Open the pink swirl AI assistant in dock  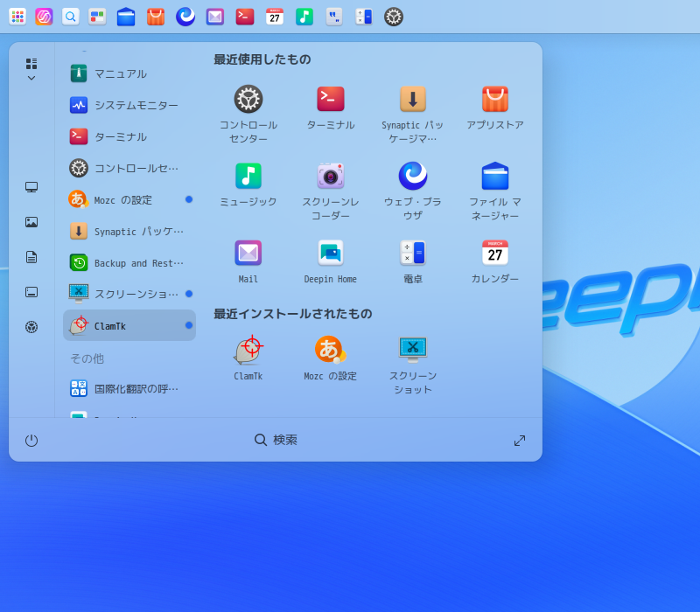click(44, 17)
